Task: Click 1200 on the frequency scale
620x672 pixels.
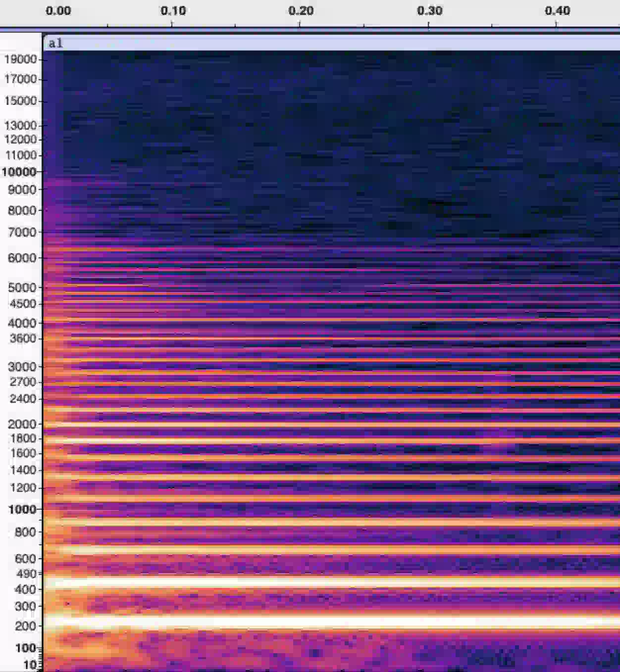Action: [x=22, y=488]
